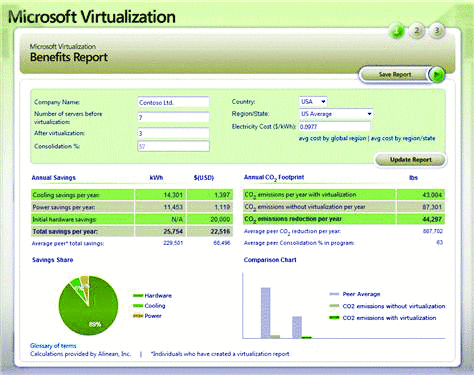Viewport: 474px width, 375px height.
Task: Click total USD value 22,516
Action: (220, 231)
